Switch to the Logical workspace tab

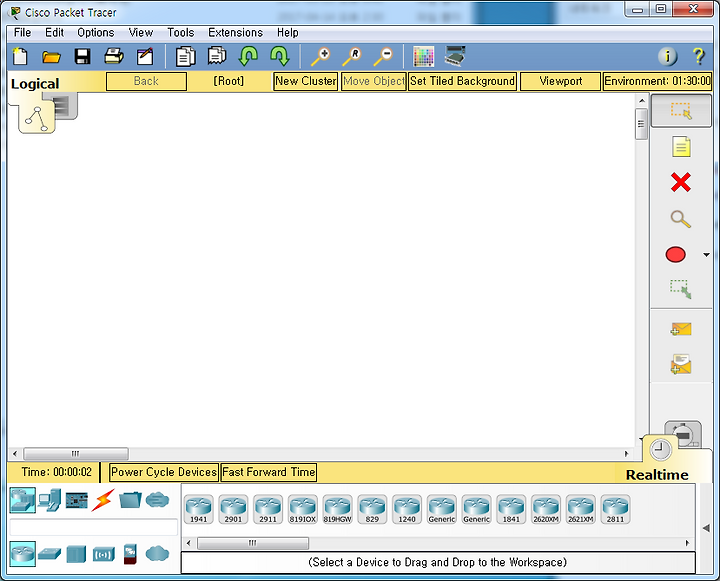(35, 84)
